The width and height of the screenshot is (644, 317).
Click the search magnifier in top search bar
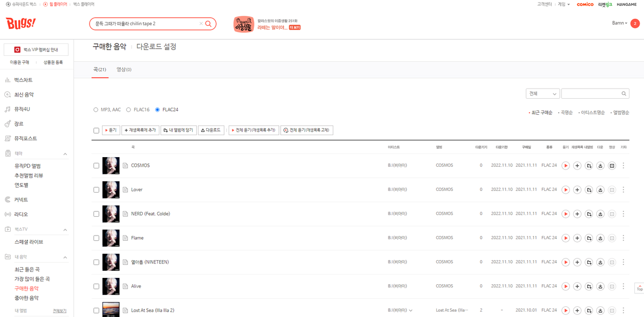tap(208, 24)
